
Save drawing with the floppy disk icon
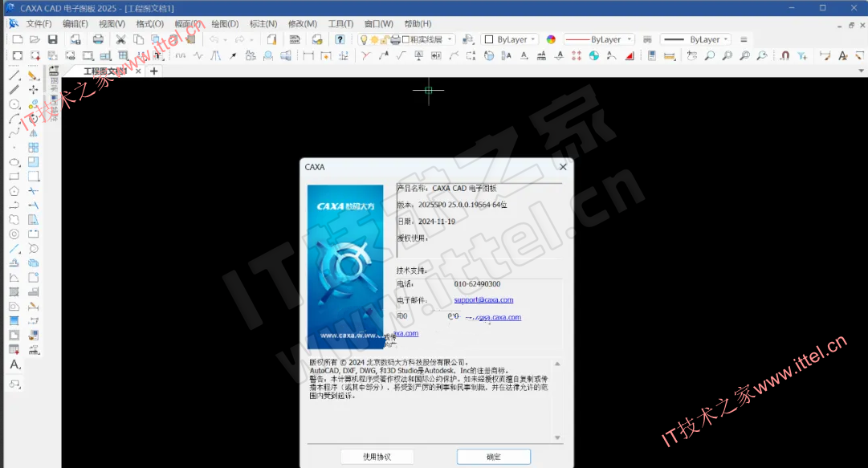(x=52, y=39)
